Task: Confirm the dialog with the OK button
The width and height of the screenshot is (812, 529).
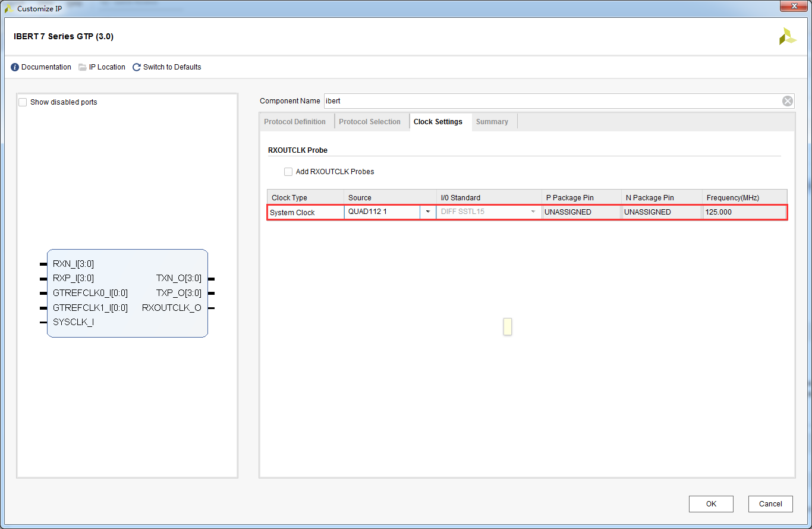Action: (711, 504)
